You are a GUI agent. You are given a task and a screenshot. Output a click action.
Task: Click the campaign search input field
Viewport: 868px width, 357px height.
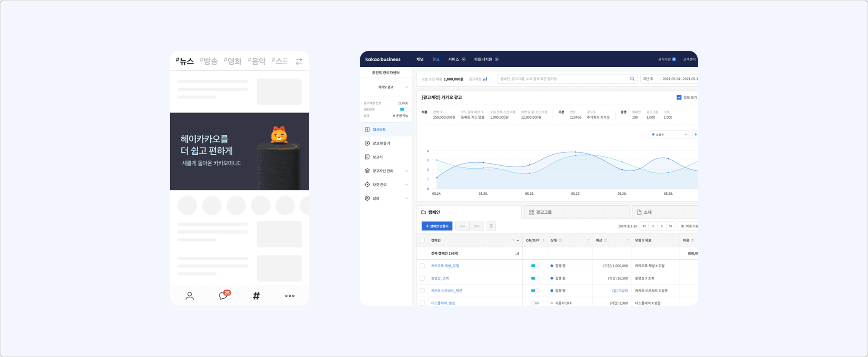point(562,79)
